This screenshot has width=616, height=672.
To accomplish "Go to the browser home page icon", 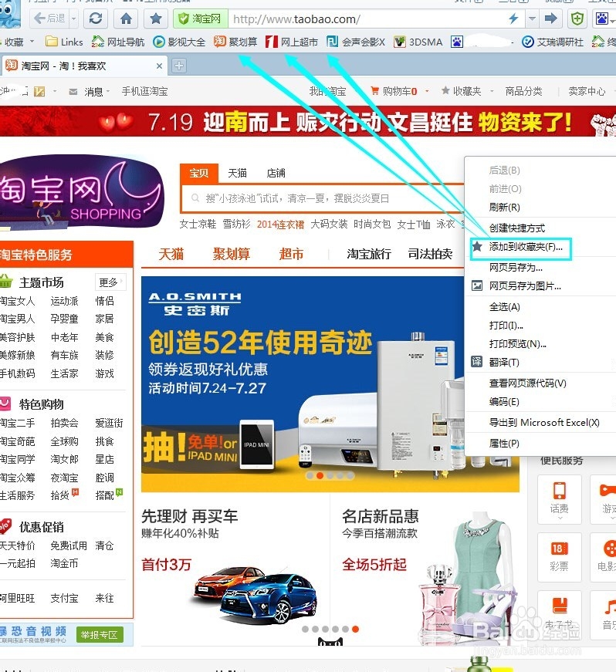I will (126, 19).
